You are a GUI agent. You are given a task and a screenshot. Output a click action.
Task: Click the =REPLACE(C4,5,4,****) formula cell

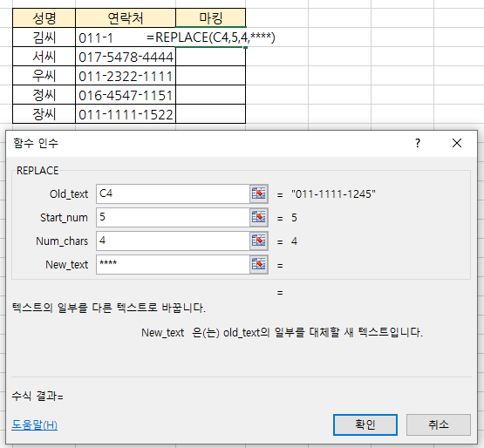coord(210,37)
